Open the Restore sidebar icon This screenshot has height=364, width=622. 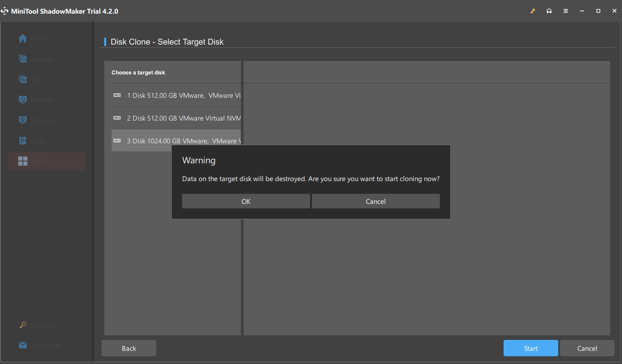23,100
